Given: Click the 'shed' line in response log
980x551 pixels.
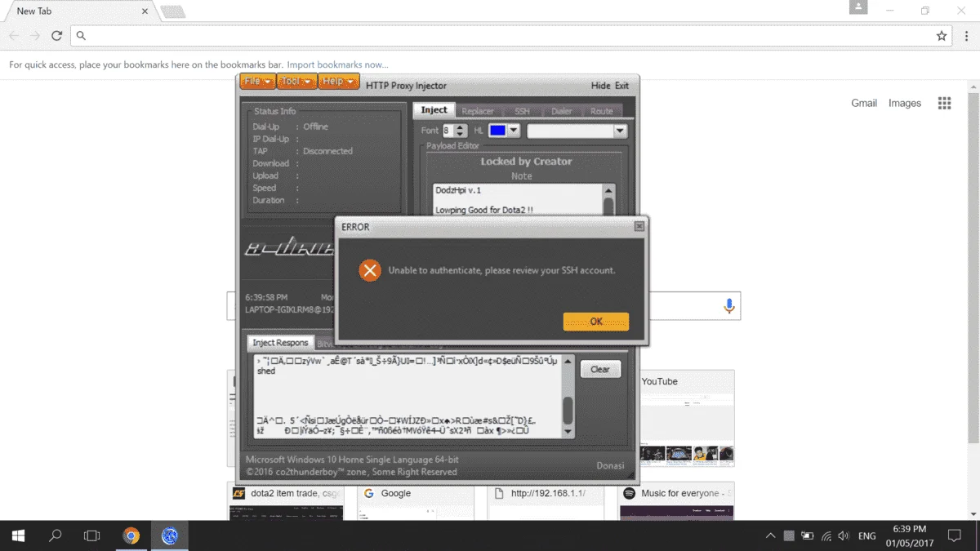Looking at the screenshot, I should (x=266, y=371).
